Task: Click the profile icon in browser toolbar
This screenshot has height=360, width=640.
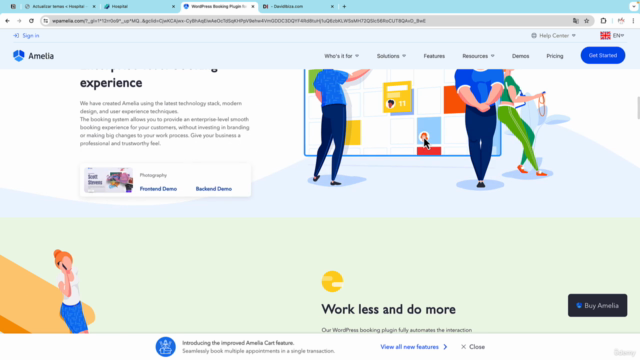Action: coord(621,21)
